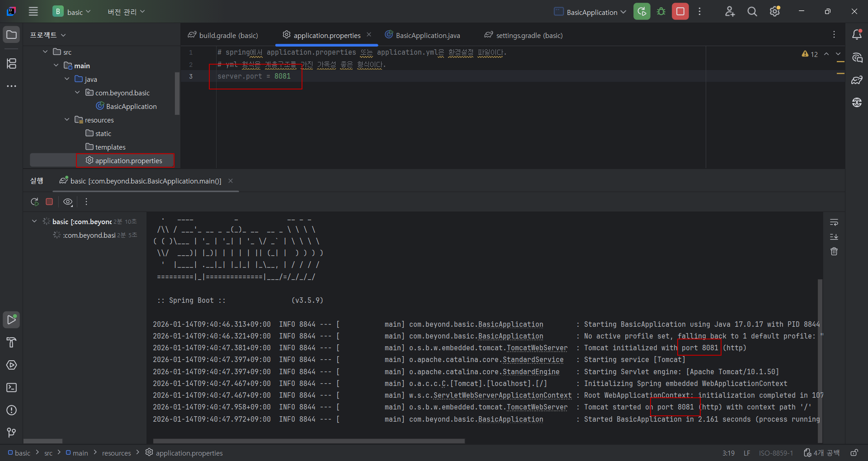
Task: Open the right sidebar swirl icon
Action: point(857,103)
